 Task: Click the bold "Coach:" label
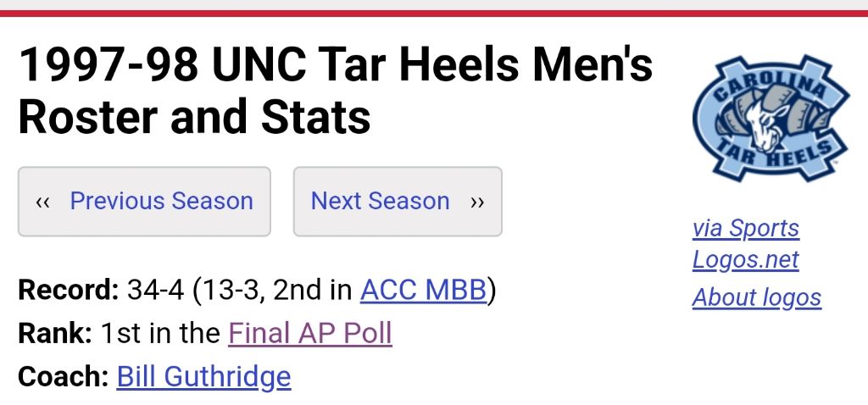[x=64, y=376]
